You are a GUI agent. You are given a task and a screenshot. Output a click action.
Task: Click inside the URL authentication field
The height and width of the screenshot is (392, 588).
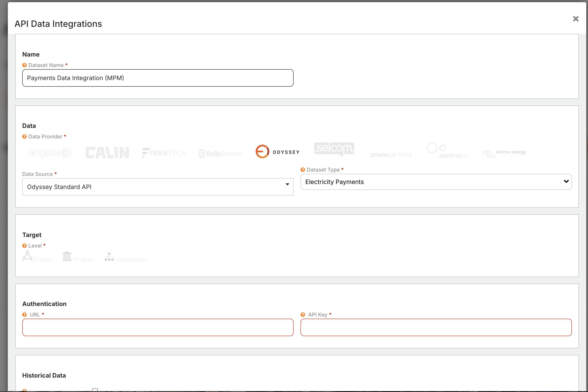[157, 327]
